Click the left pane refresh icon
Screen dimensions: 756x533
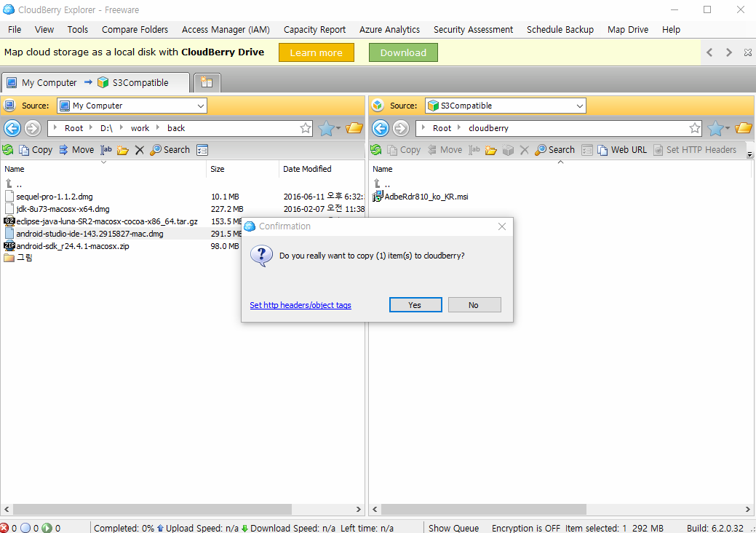[x=8, y=150]
